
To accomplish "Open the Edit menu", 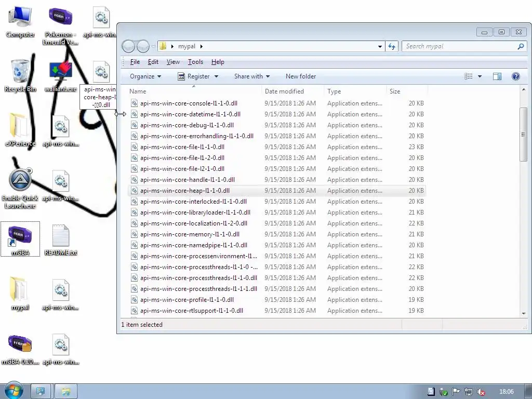I will pos(153,62).
